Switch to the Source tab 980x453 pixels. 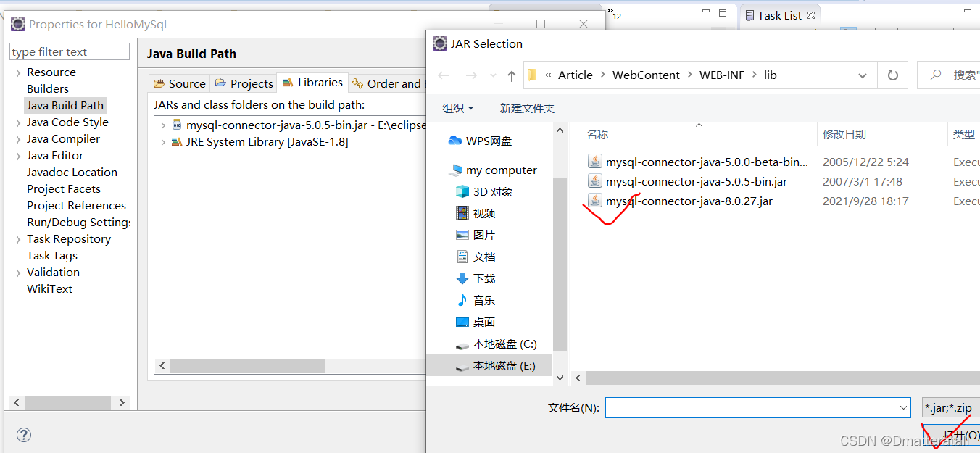(x=180, y=83)
